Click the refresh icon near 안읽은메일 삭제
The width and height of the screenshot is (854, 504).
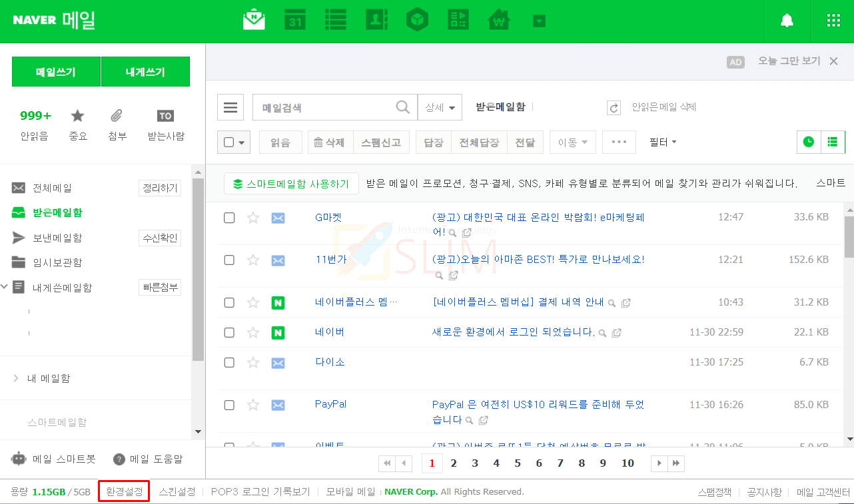click(x=614, y=108)
